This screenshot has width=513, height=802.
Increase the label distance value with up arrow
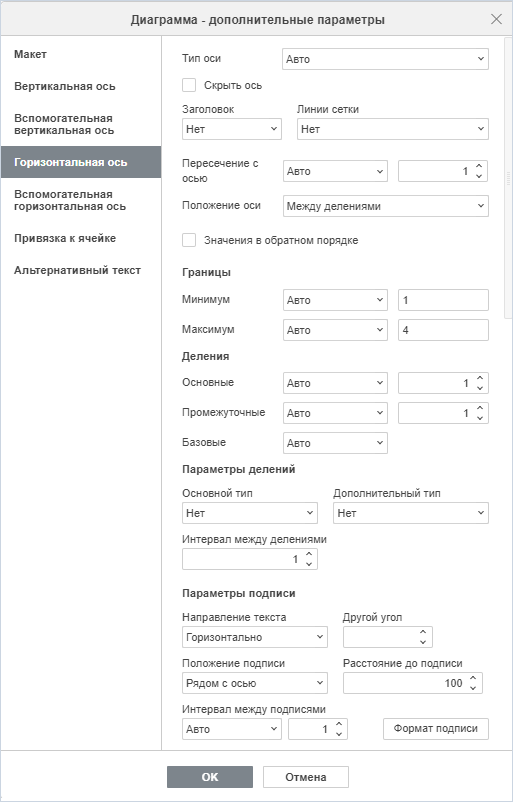(473, 678)
